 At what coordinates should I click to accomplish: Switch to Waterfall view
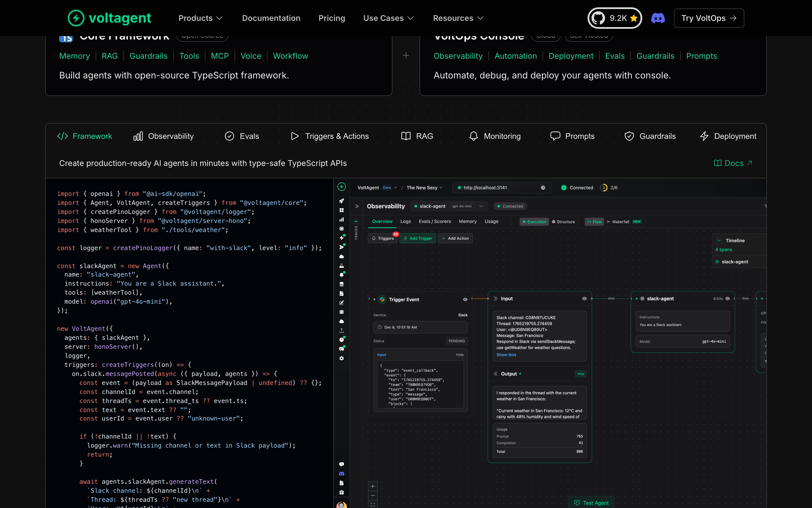point(624,222)
